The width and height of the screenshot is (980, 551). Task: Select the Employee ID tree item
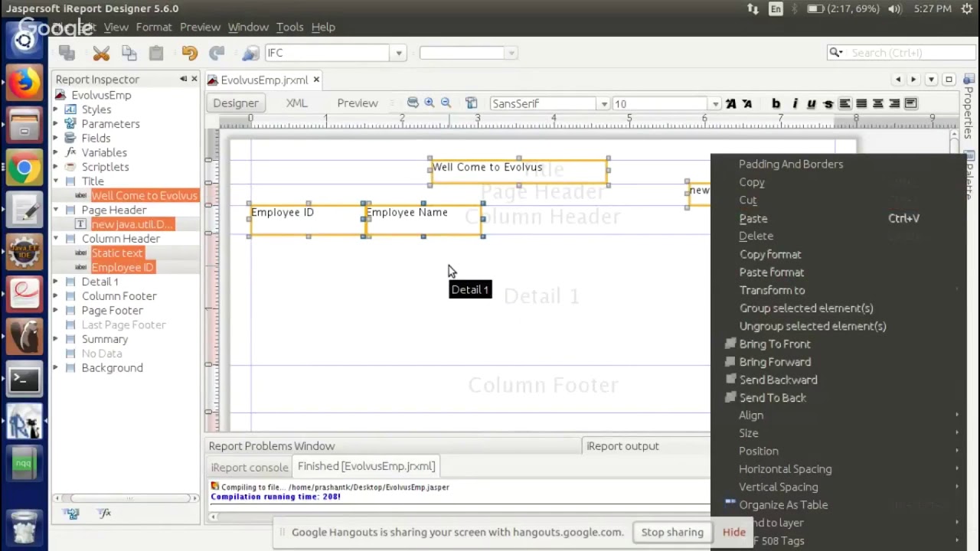(x=122, y=267)
